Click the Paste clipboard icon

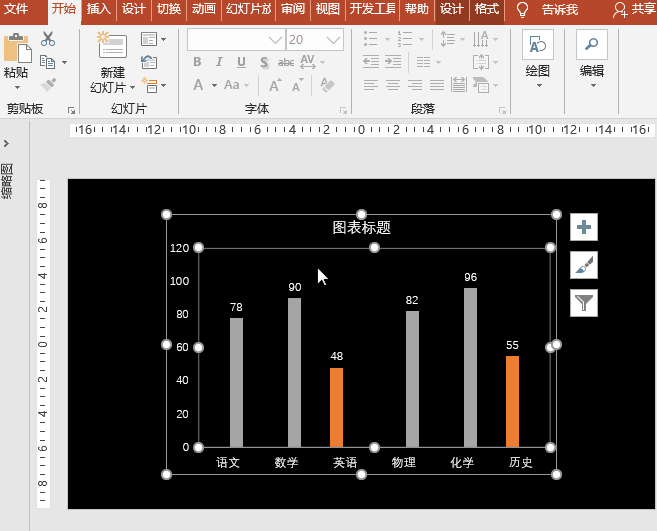click(17, 48)
